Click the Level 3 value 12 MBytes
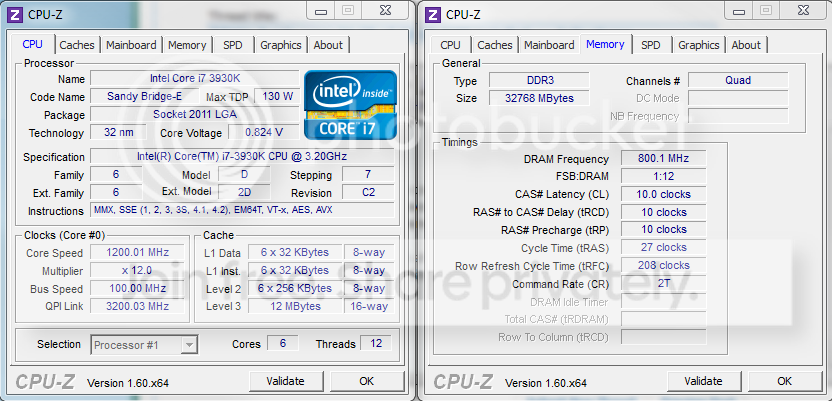The image size is (832, 401). click(x=294, y=306)
